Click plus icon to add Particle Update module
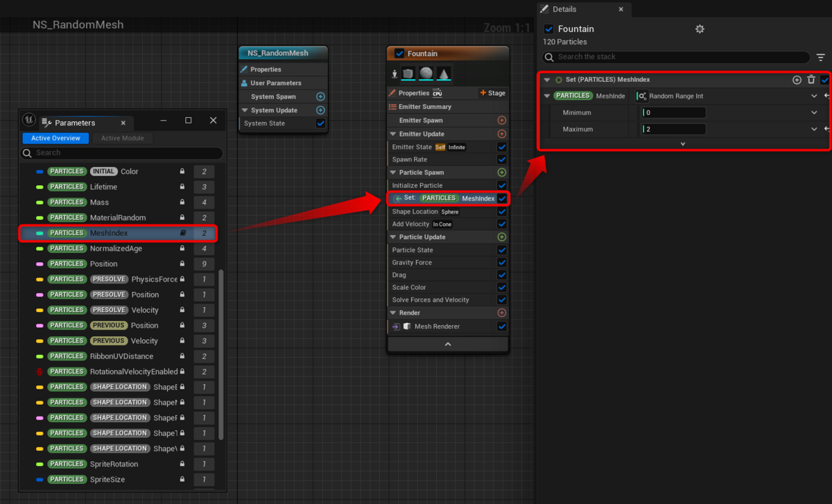The height and width of the screenshot is (504, 832). point(503,236)
